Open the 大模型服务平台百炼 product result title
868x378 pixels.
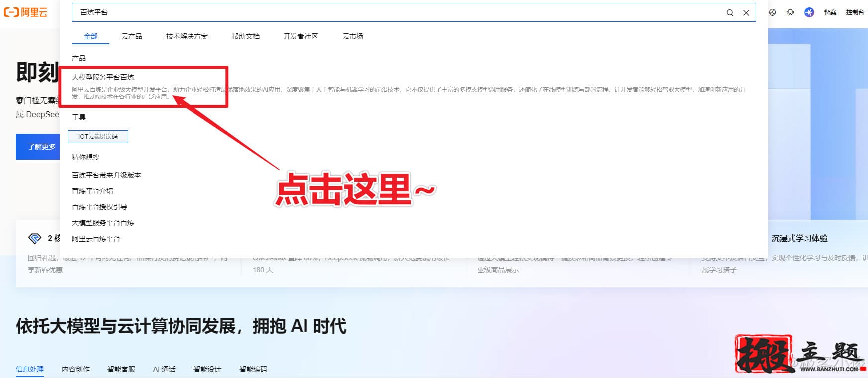(103, 77)
